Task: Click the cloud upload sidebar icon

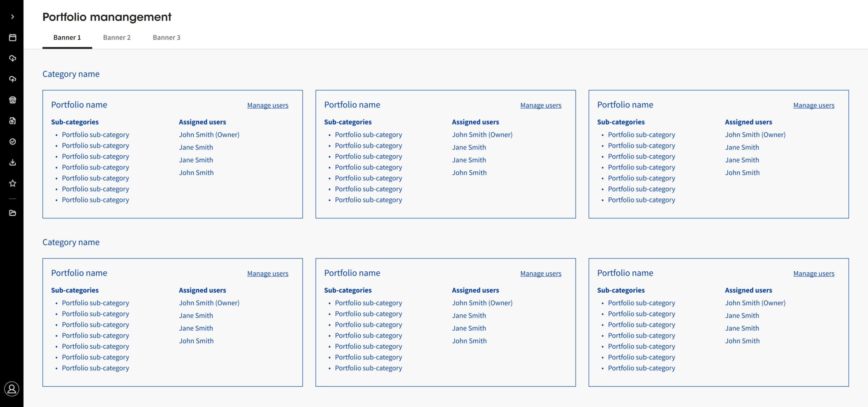Action: tap(13, 79)
